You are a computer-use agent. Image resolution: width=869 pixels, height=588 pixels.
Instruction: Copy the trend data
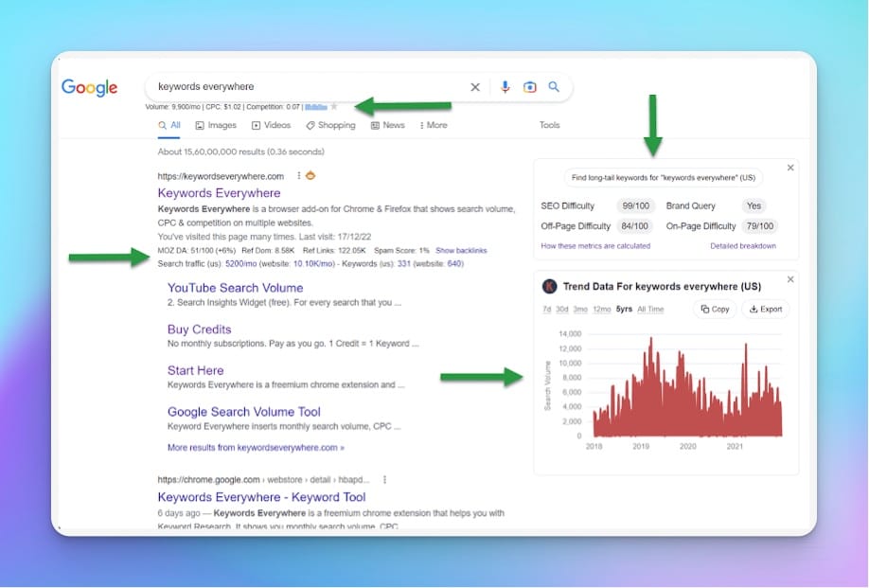(715, 310)
